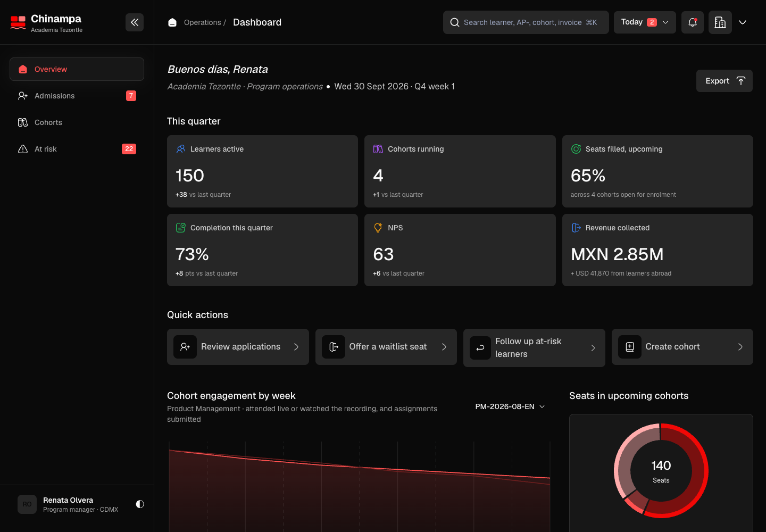Click the +38 vs last quarter text
Image resolution: width=766 pixels, height=532 pixels.
tap(203, 195)
